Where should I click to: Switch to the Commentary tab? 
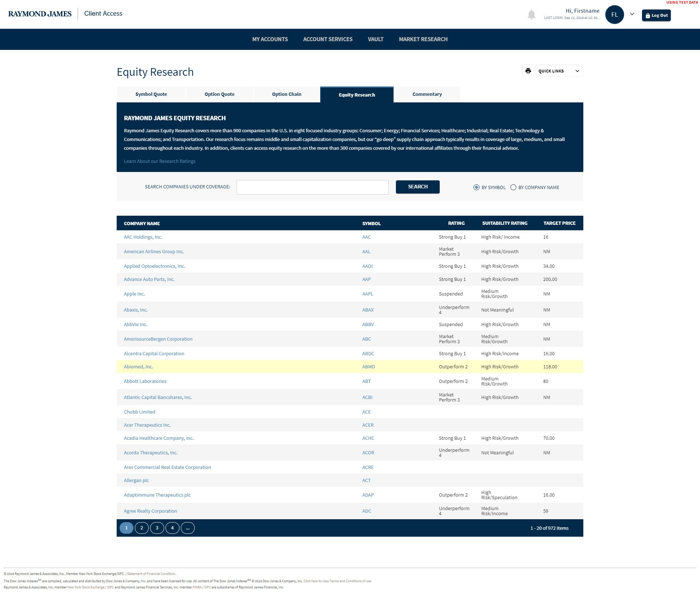(x=427, y=94)
